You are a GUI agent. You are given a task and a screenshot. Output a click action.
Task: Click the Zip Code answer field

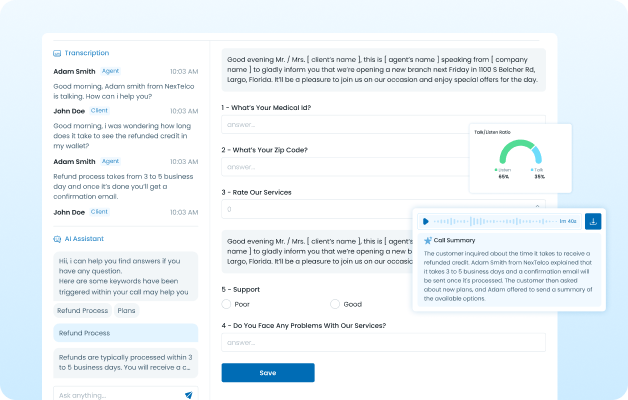pyautogui.click(x=344, y=167)
